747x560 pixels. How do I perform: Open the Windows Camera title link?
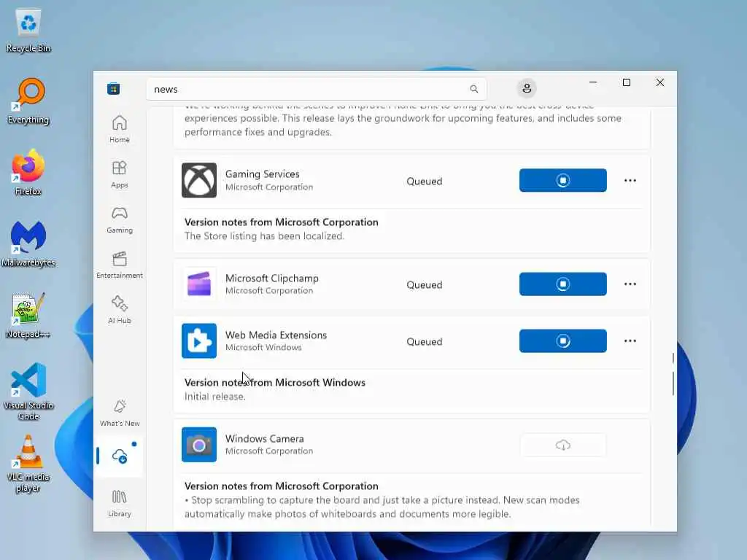tap(264, 438)
